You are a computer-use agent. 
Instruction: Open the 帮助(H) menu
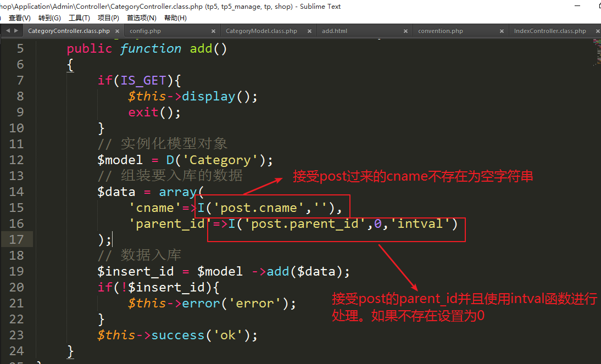[175, 18]
